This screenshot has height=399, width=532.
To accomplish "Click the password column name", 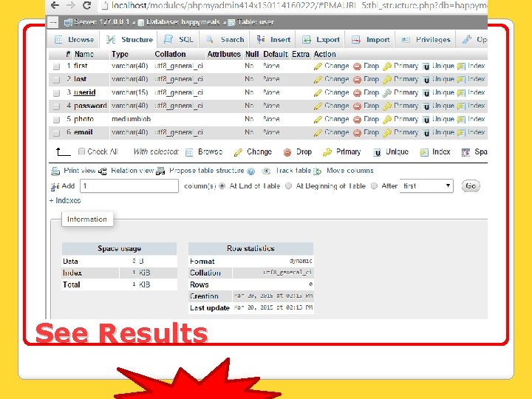I will [x=90, y=106].
